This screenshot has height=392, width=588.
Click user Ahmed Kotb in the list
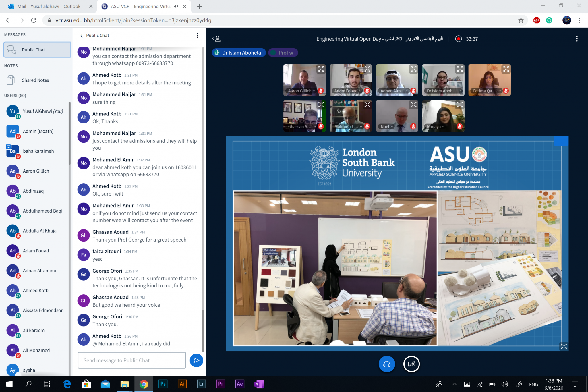point(36,291)
